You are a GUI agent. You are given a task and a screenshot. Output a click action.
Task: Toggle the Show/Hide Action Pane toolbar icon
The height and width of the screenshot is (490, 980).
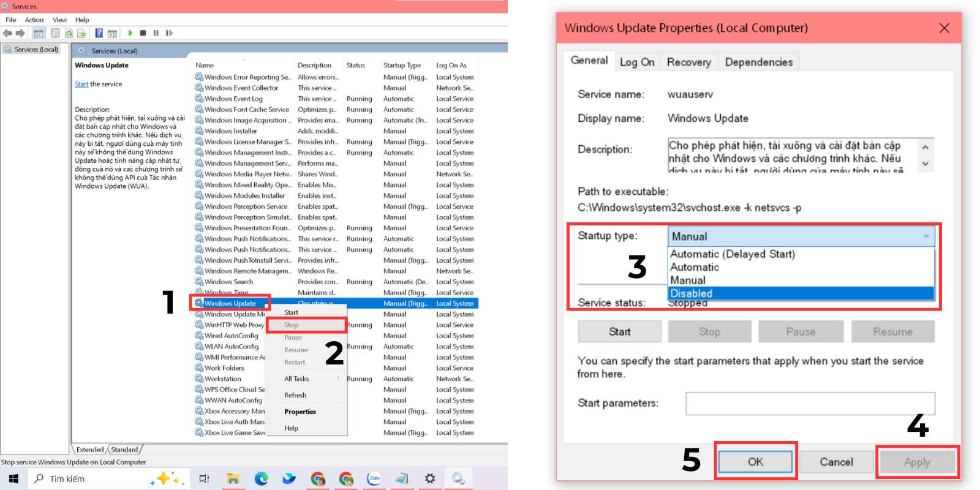(x=112, y=34)
